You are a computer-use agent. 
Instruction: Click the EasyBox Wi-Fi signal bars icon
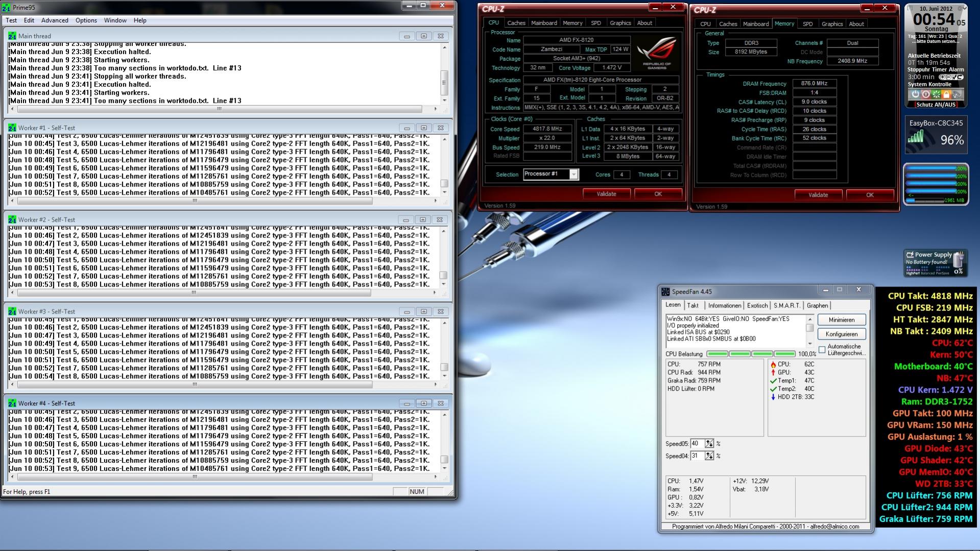pyautogui.click(x=916, y=136)
